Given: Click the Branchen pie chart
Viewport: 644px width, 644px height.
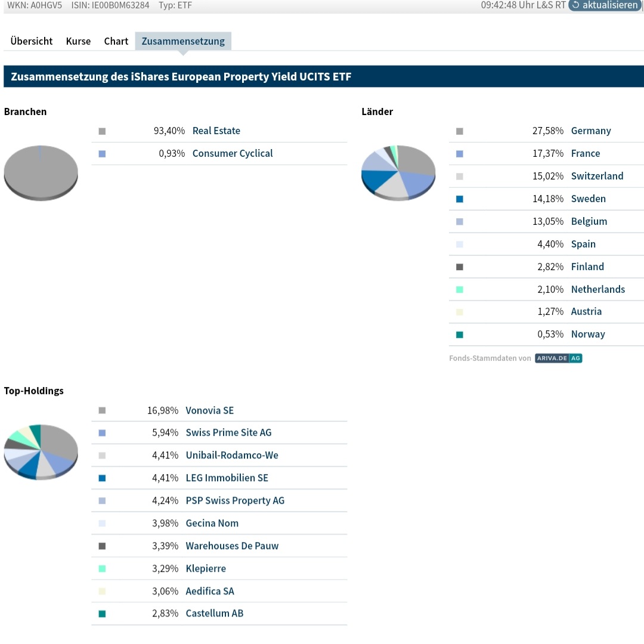Looking at the screenshot, I should coord(41,172).
